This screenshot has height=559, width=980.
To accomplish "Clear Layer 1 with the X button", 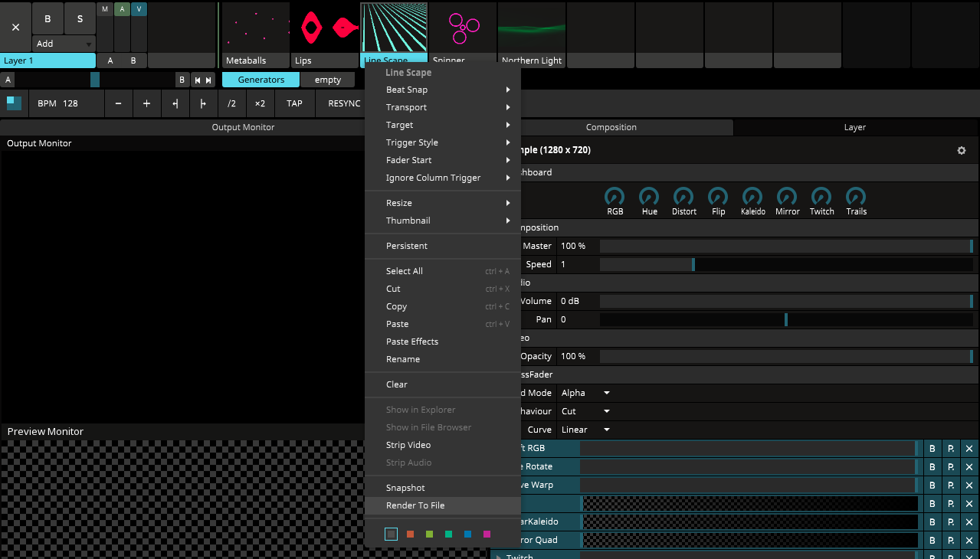I will (16, 27).
